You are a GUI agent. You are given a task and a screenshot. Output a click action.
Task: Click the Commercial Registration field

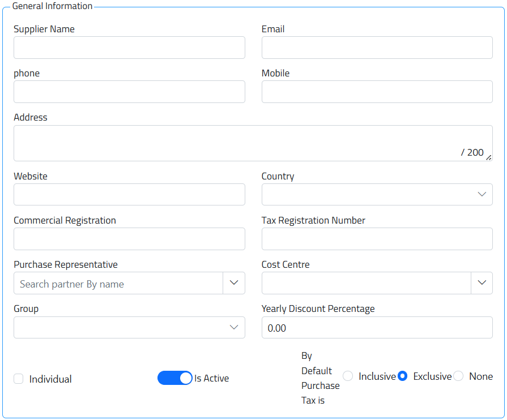tap(129, 239)
